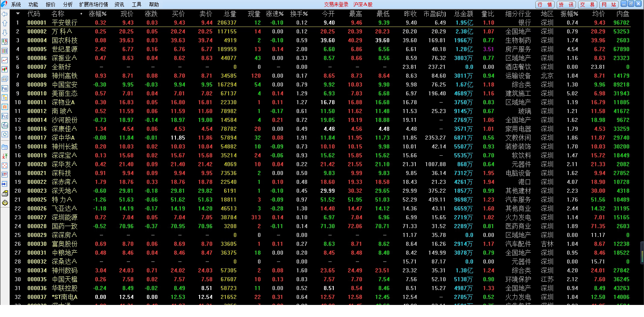This screenshot has width=644, height=317.
Task: Sort by the 代码 column header
Action: click(x=33, y=14)
